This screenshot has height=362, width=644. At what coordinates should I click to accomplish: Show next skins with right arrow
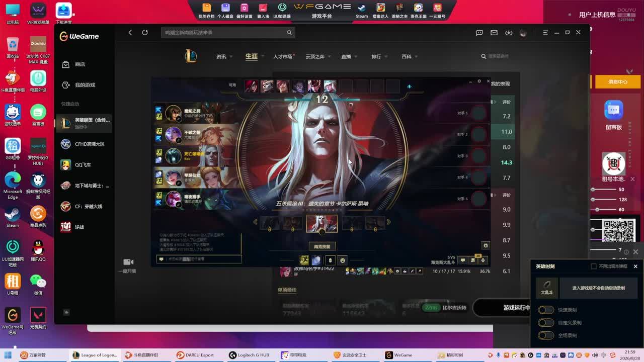(x=388, y=222)
